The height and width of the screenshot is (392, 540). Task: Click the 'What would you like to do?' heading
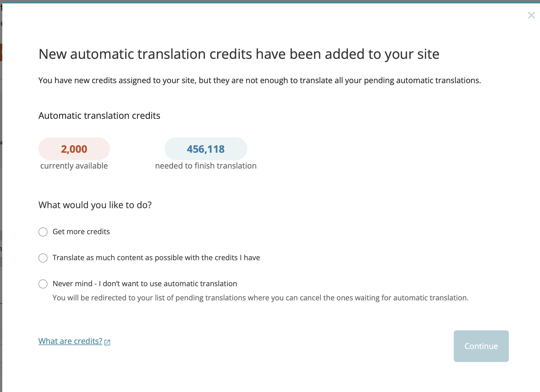tap(95, 205)
